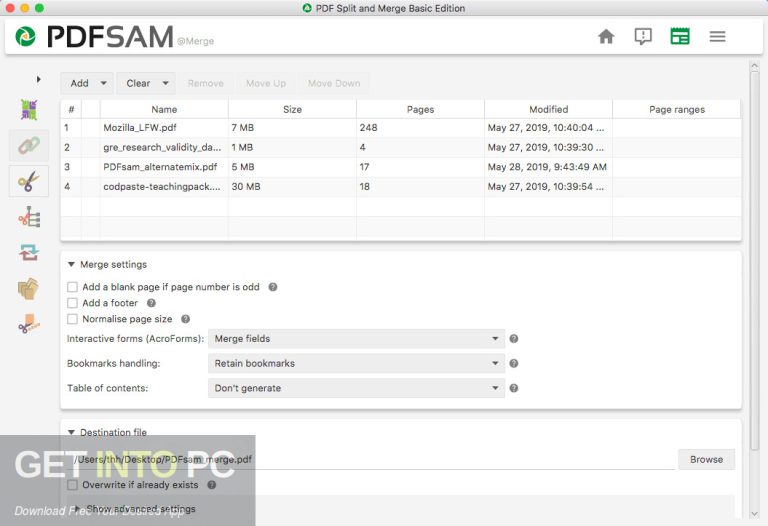Viewport: 768px width, 526px height.
Task: Select the Split scissors sidebar tool
Action: 29,181
